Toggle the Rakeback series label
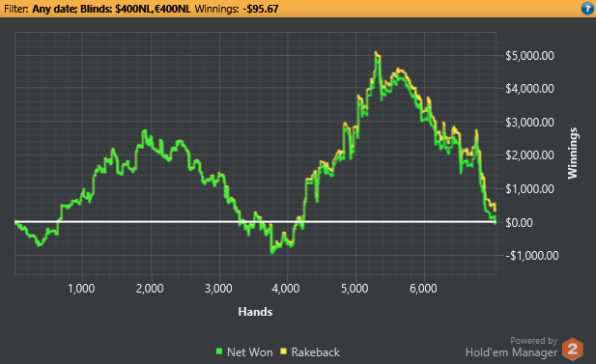The height and width of the screenshot is (364, 596). pyautogui.click(x=316, y=352)
